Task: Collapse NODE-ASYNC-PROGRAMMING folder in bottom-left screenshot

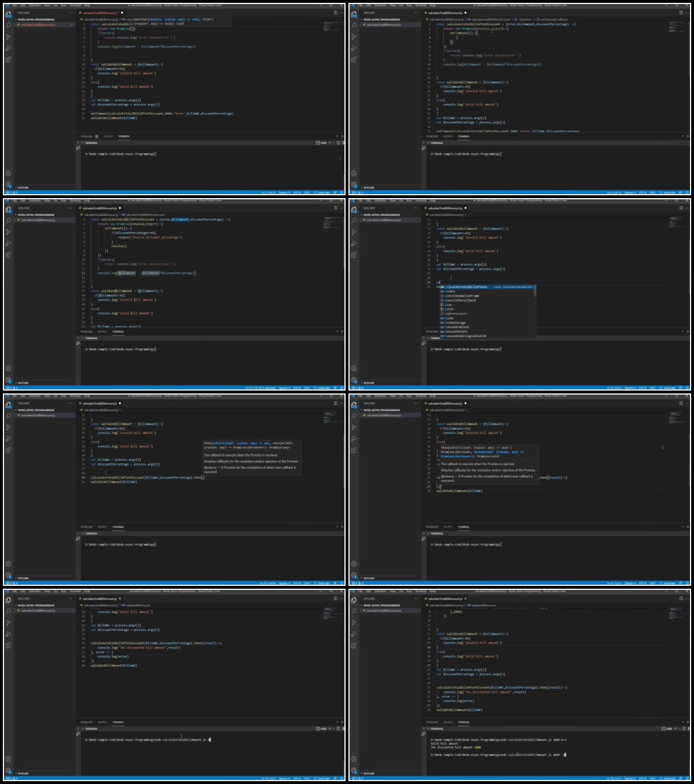Action: coord(35,605)
